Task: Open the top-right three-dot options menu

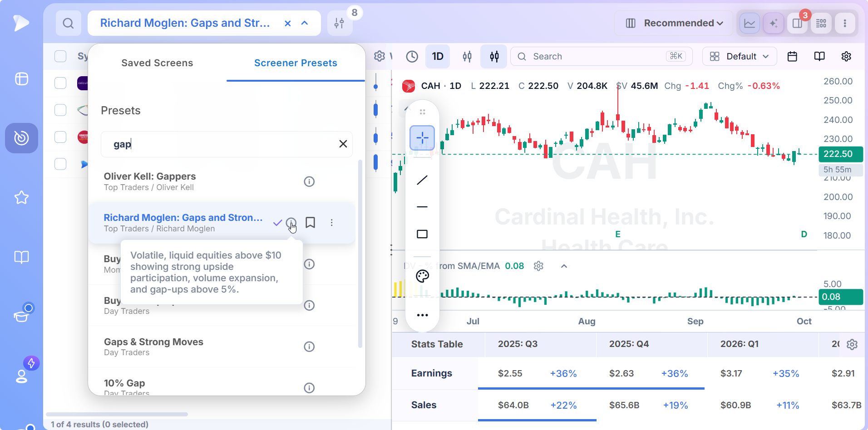Action: pos(845,23)
